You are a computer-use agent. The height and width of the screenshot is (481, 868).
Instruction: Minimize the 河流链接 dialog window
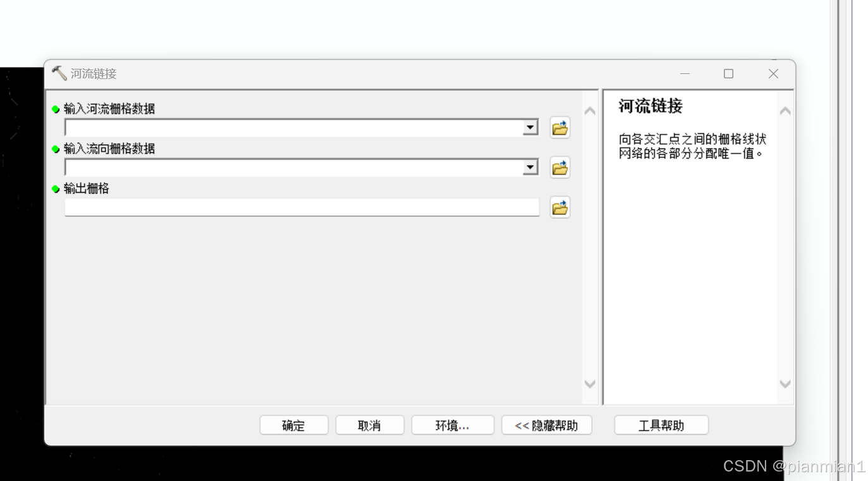pyautogui.click(x=685, y=74)
